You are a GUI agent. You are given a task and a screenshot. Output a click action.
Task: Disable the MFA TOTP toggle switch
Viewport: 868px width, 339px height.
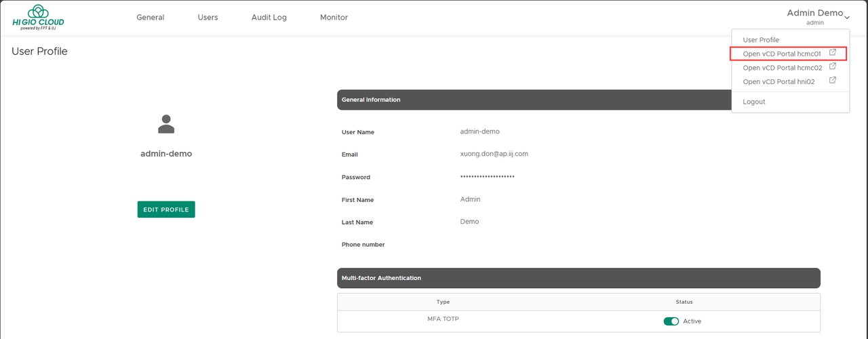pos(671,321)
